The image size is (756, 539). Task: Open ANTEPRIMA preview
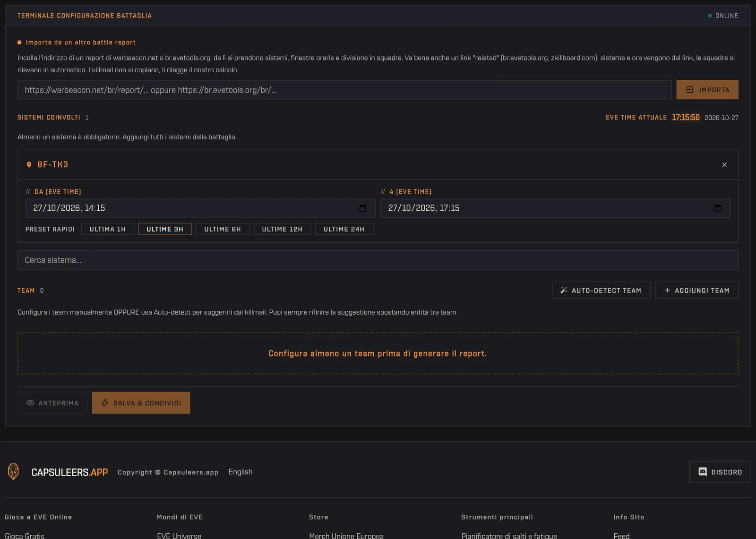click(x=52, y=403)
